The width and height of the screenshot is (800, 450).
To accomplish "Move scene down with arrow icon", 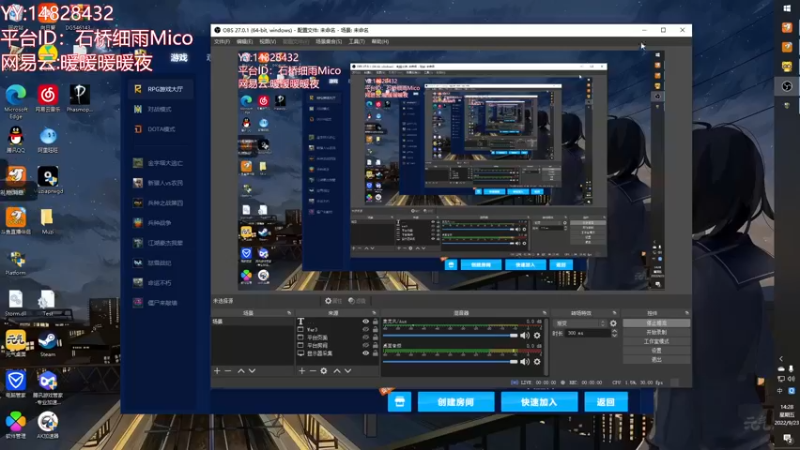I will pyautogui.click(x=252, y=371).
